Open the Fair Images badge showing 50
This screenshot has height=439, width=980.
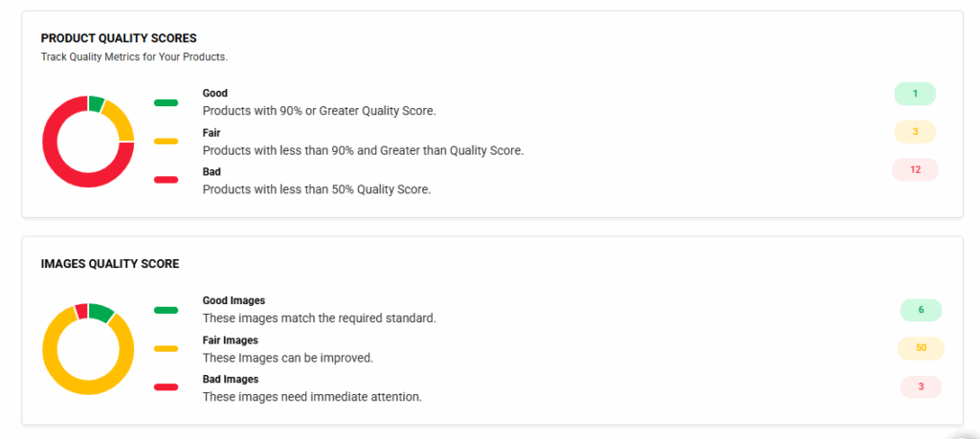click(x=921, y=348)
